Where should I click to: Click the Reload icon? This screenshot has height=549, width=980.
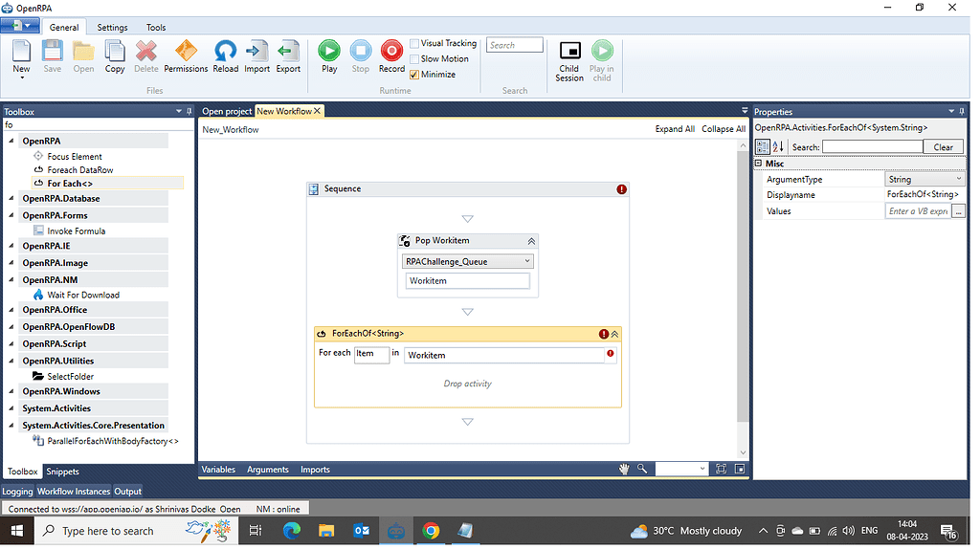226,53
